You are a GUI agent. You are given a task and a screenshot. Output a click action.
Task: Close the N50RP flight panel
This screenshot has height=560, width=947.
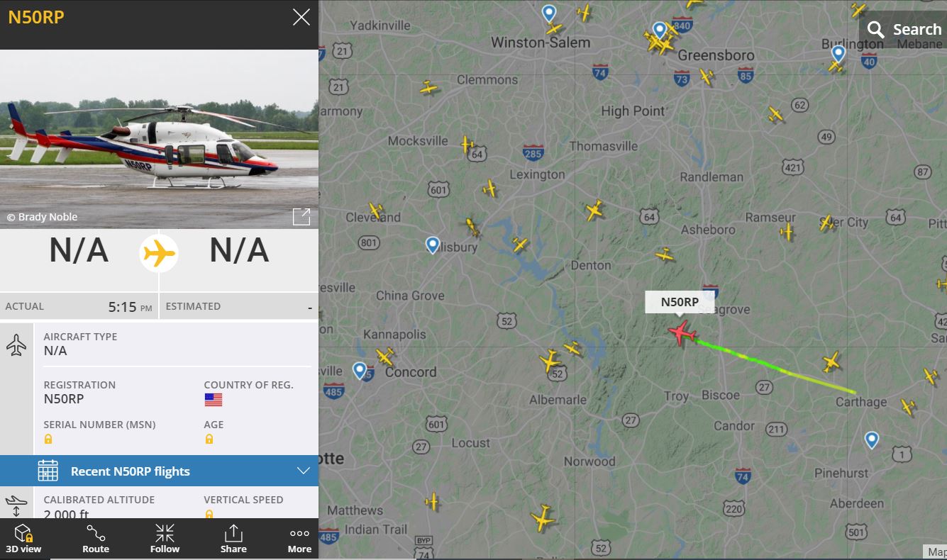coord(301,17)
